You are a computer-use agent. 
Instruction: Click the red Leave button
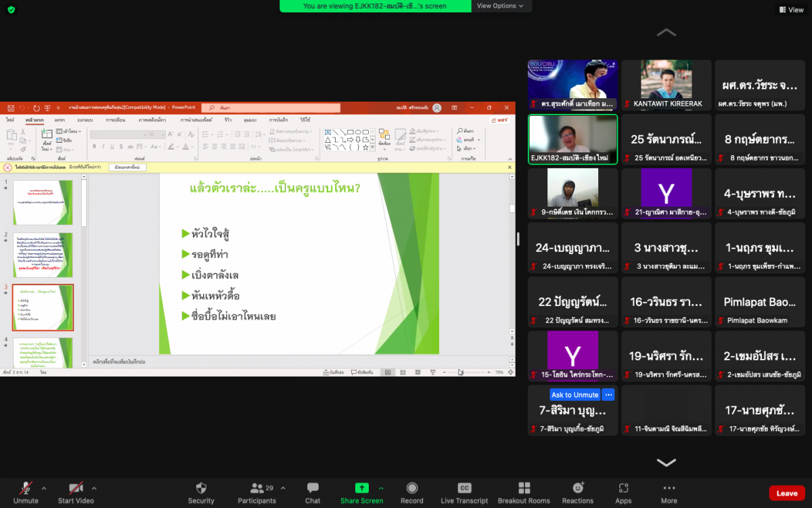[x=786, y=493]
